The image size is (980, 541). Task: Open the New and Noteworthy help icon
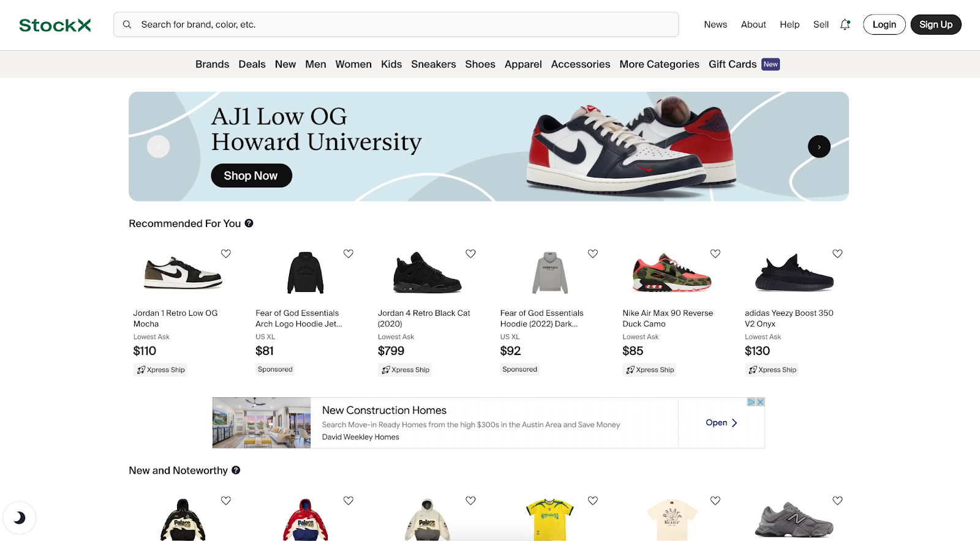[x=236, y=470]
